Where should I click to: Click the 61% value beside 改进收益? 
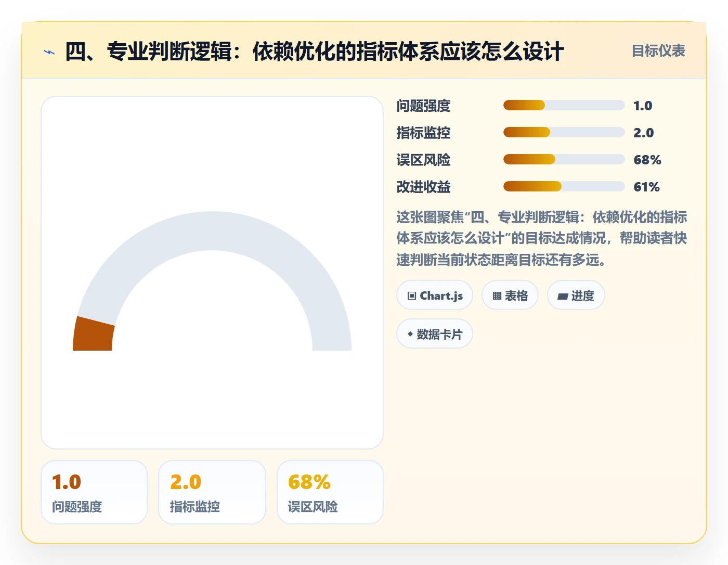point(646,187)
